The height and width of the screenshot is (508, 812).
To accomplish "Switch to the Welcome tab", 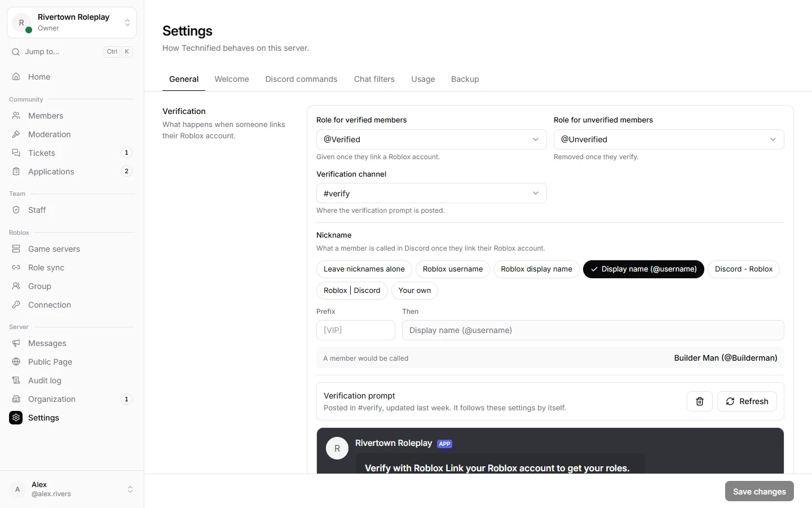I will tap(232, 79).
